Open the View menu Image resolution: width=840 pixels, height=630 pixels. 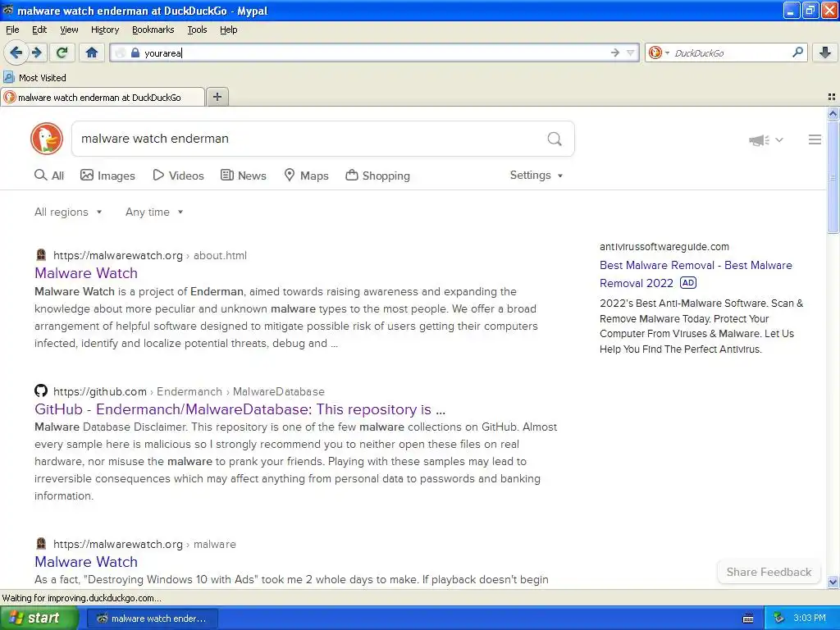(69, 30)
